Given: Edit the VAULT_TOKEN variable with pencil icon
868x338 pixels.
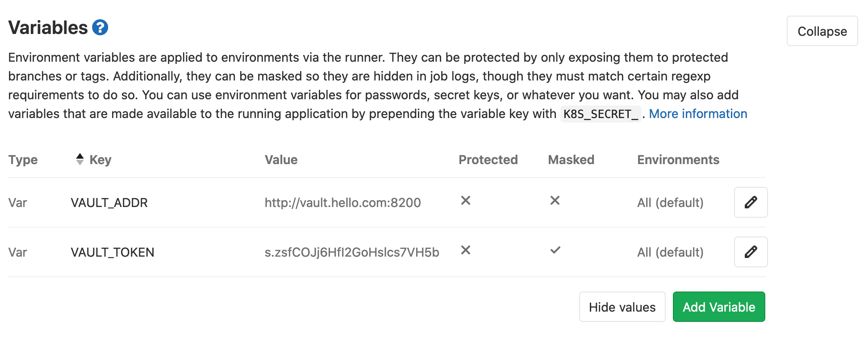Looking at the screenshot, I should 751,252.
